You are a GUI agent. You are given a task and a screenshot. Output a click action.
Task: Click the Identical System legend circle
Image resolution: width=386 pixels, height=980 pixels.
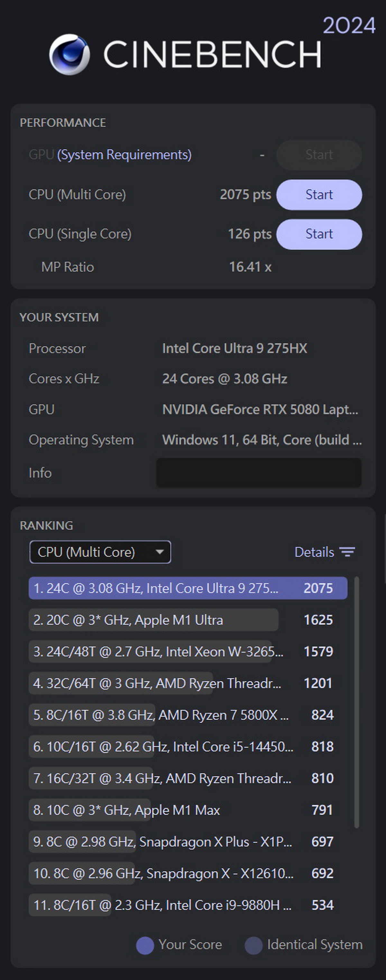click(254, 945)
